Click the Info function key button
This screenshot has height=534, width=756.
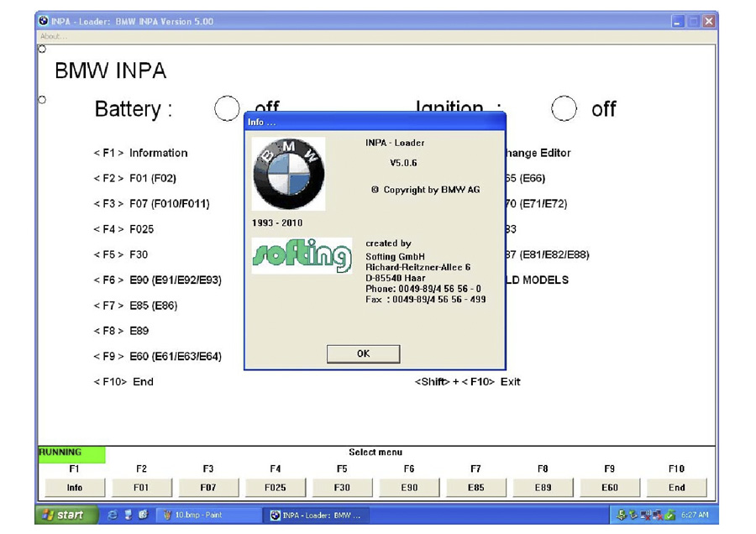pyautogui.click(x=75, y=487)
